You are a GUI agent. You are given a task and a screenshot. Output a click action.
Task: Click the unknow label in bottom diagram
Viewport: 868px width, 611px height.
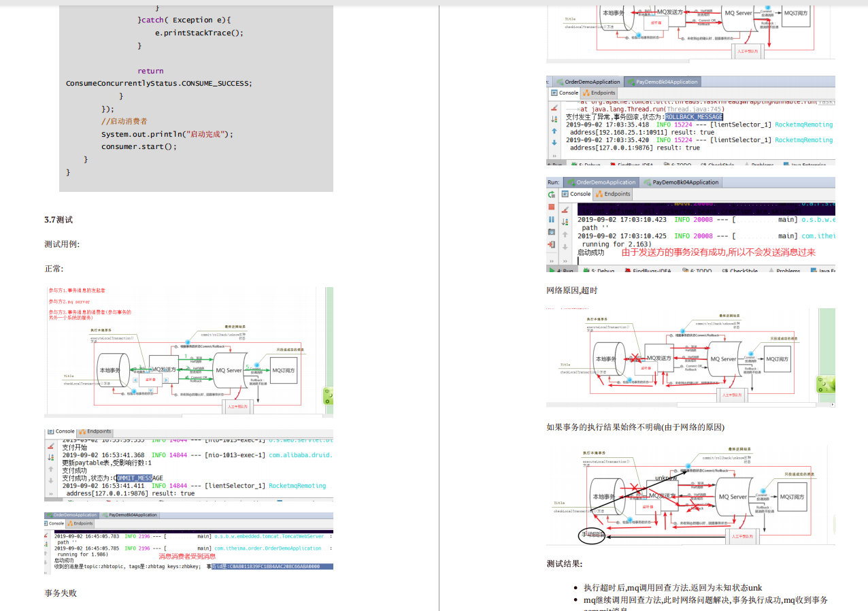pos(665,478)
